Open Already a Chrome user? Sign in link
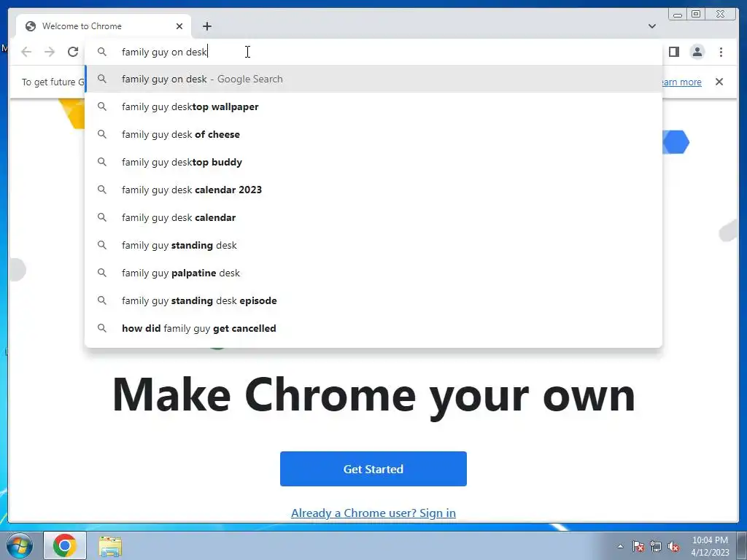This screenshot has width=747, height=560. (x=373, y=513)
